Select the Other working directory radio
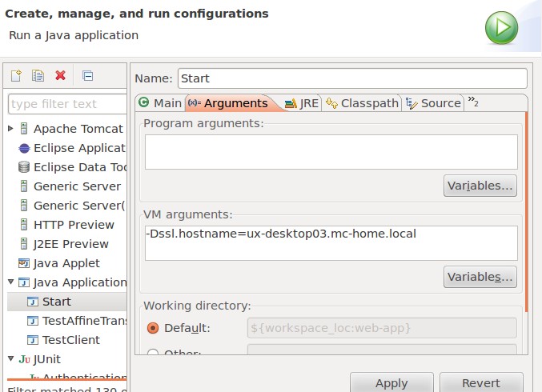This screenshot has width=542, height=392. pos(153,354)
